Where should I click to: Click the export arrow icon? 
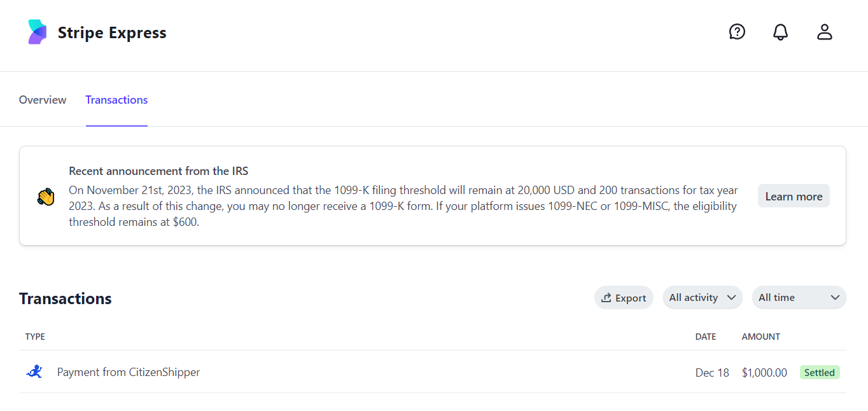[606, 298]
